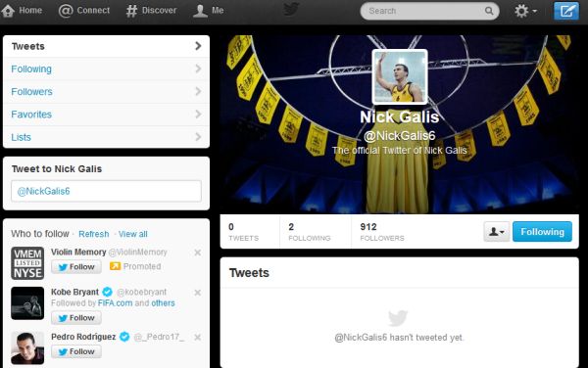Click the gray bird icon in the empty Tweets panel

point(398,318)
